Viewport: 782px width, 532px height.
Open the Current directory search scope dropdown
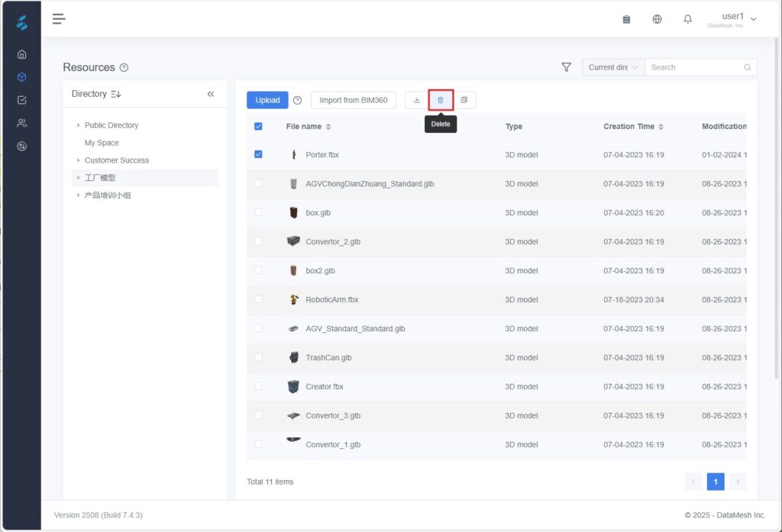click(613, 67)
